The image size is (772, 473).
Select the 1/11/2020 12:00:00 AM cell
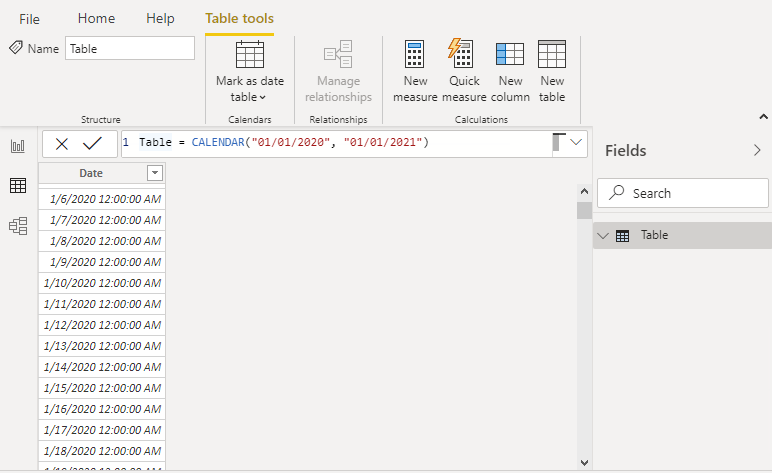(x=102, y=304)
